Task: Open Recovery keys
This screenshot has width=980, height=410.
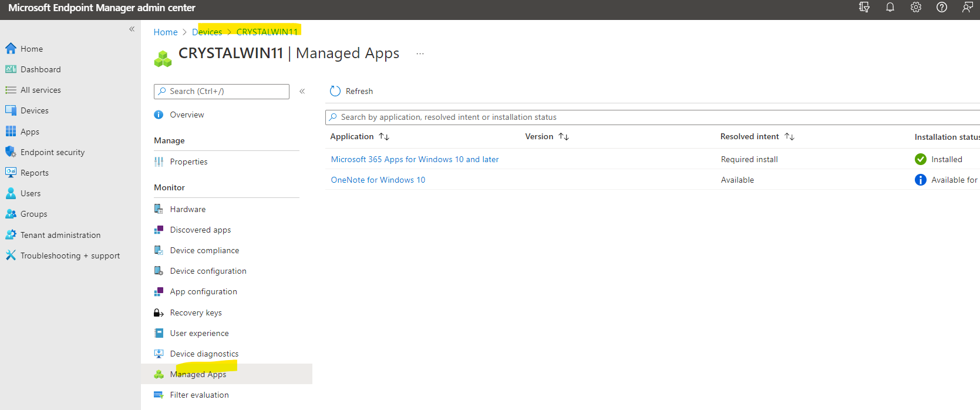Action: click(196, 312)
